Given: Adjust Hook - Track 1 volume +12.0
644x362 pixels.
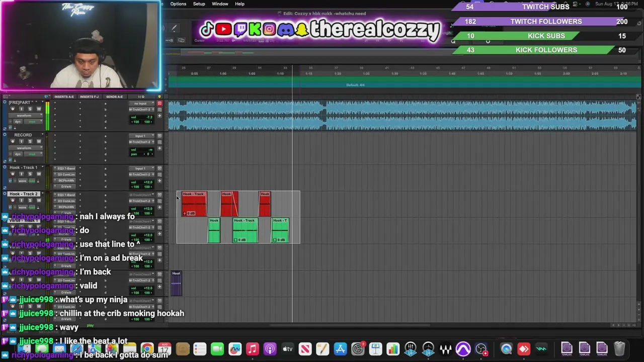Looking at the screenshot, I should click(148, 182).
